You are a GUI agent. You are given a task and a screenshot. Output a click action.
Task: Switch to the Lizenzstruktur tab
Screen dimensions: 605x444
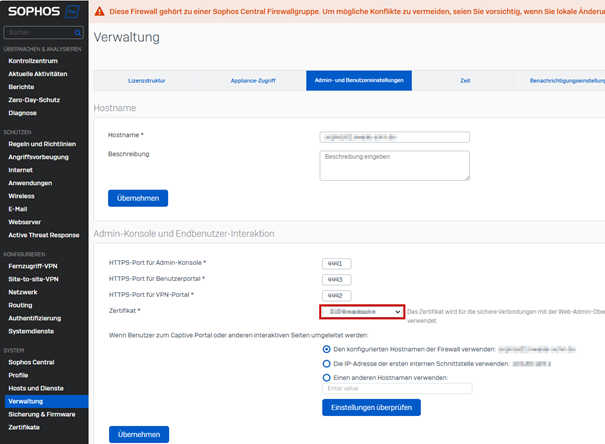point(147,81)
